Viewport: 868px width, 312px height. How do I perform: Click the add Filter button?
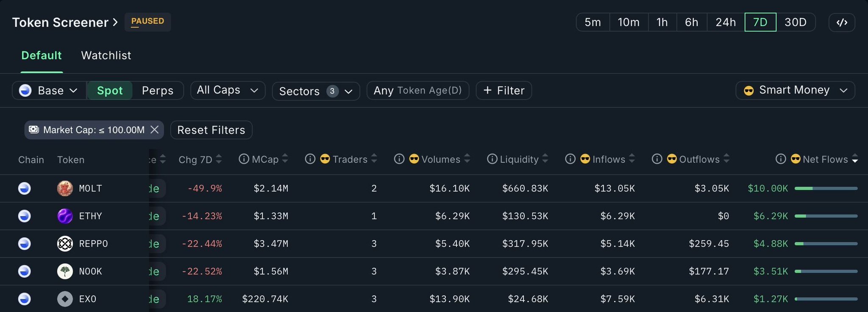504,90
